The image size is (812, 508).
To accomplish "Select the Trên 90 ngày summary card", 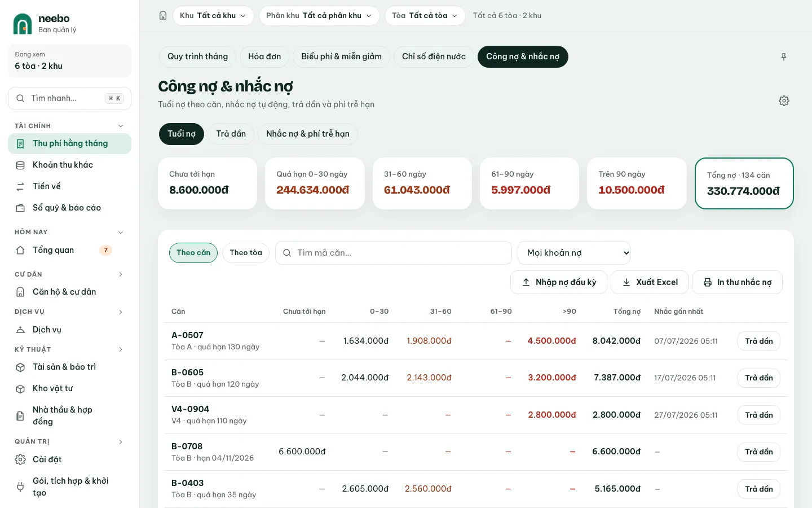I will tap(637, 183).
